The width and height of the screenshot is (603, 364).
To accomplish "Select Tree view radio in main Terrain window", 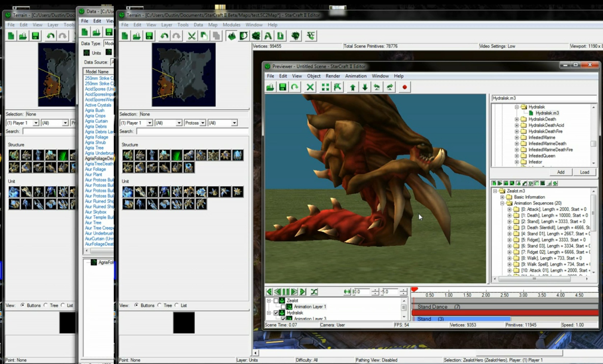I will pyautogui.click(x=159, y=305).
